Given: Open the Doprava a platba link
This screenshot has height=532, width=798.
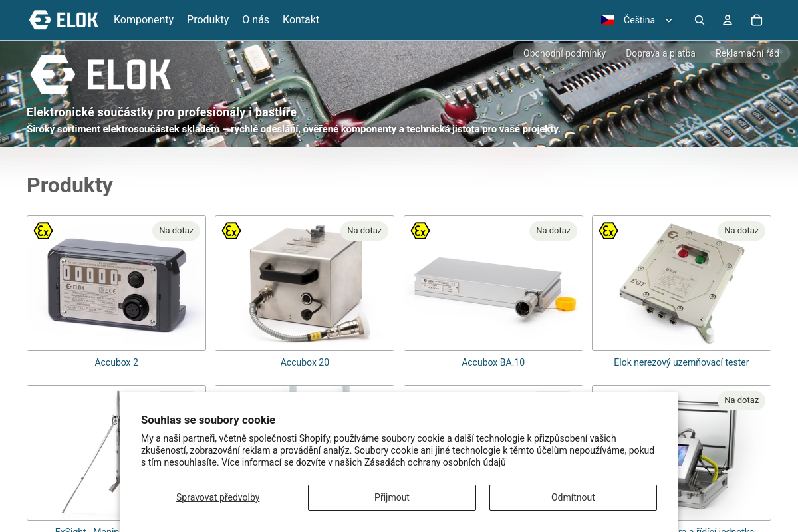Looking at the screenshot, I should click(660, 53).
